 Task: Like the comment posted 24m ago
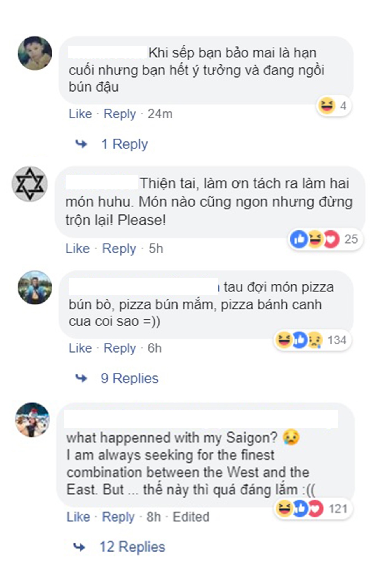click(x=80, y=114)
